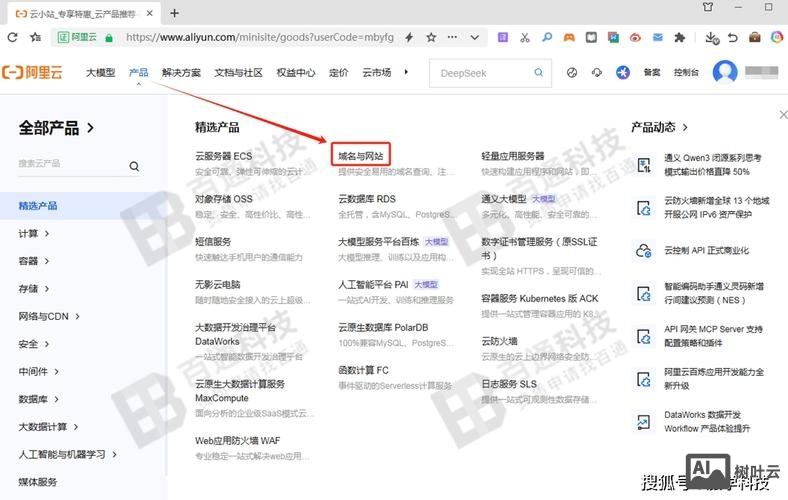Close the 云小站 browser tab
This screenshot has width=788, height=500.
click(x=149, y=14)
